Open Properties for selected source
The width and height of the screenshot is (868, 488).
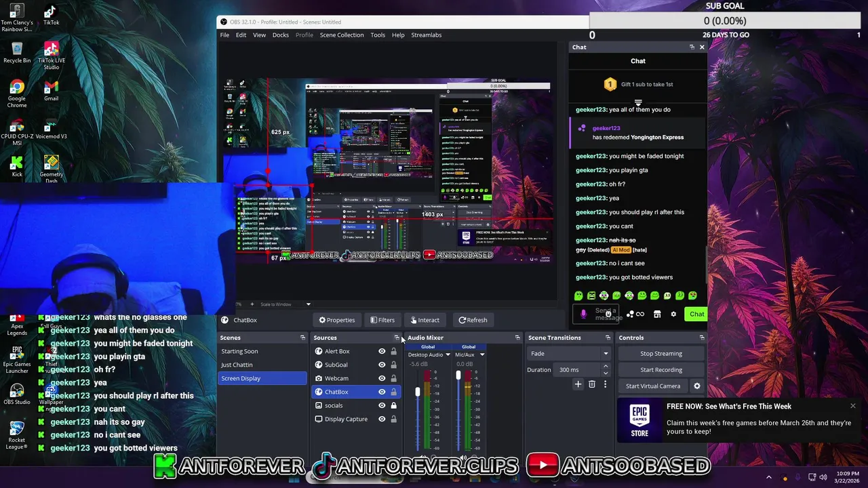pos(337,320)
